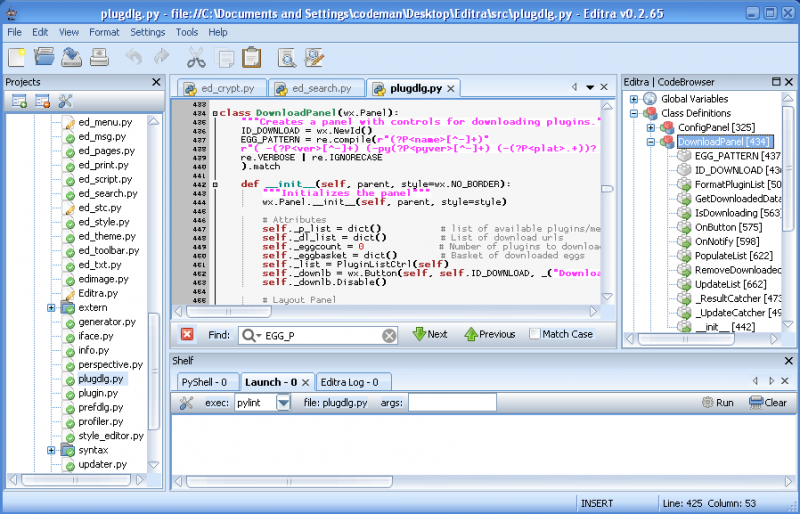Open the exec pylint dropdown

(x=283, y=403)
